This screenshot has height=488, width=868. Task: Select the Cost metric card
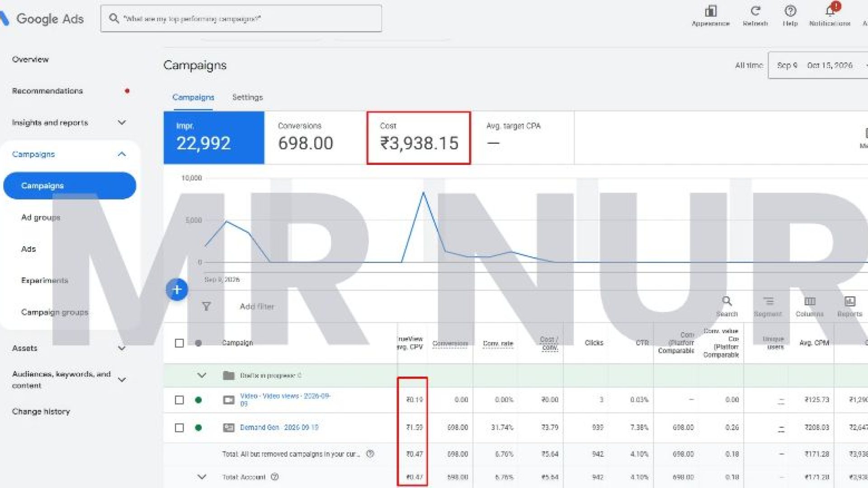pyautogui.click(x=419, y=138)
